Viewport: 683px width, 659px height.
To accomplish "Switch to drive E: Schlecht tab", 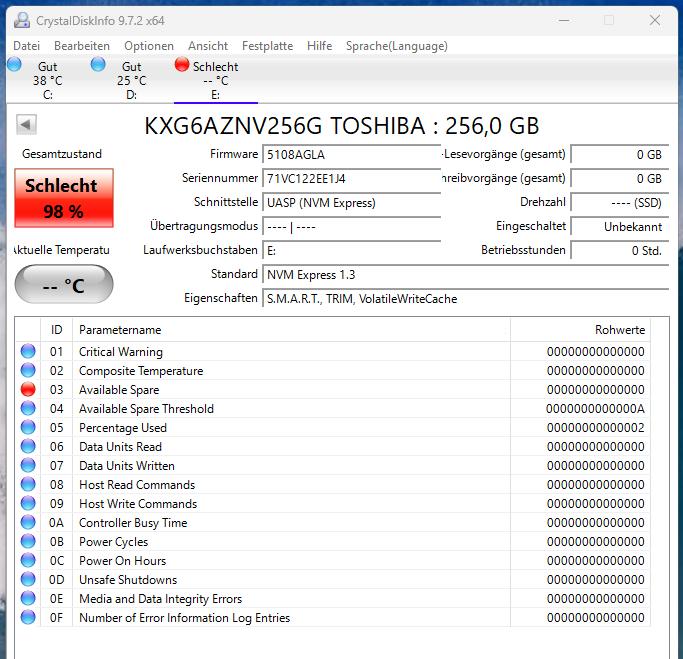I will pos(216,80).
